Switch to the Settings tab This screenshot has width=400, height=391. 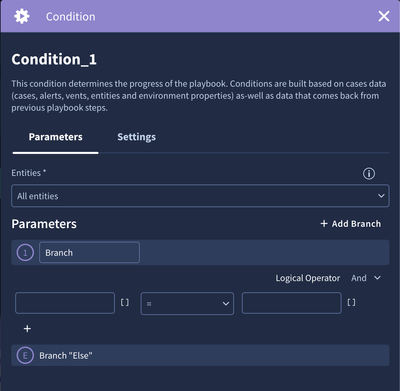(136, 137)
